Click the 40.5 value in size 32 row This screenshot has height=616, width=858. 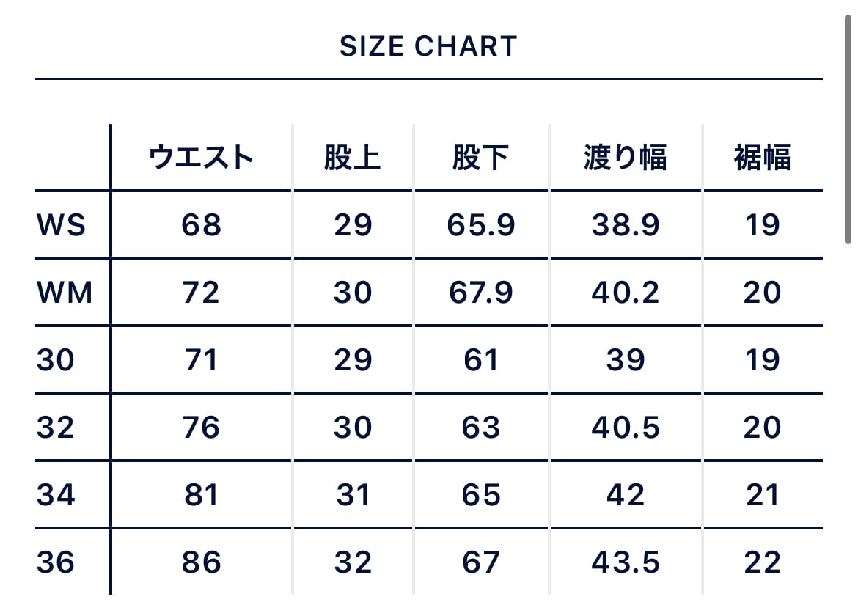pyautogui.click(x=626, y=428)
